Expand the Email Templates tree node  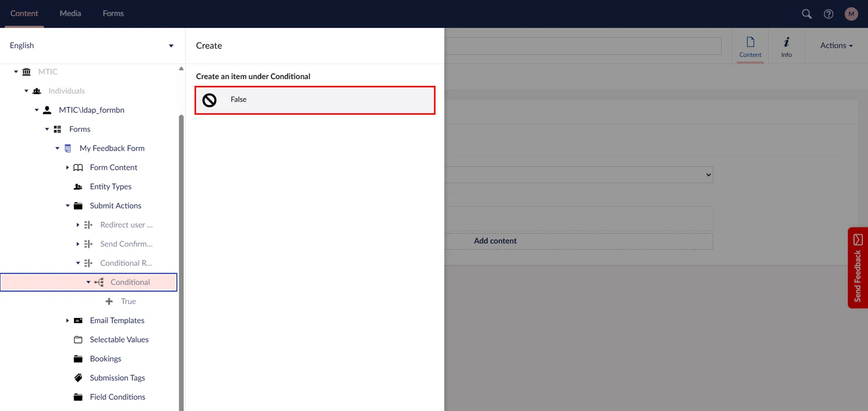[67, 321]
